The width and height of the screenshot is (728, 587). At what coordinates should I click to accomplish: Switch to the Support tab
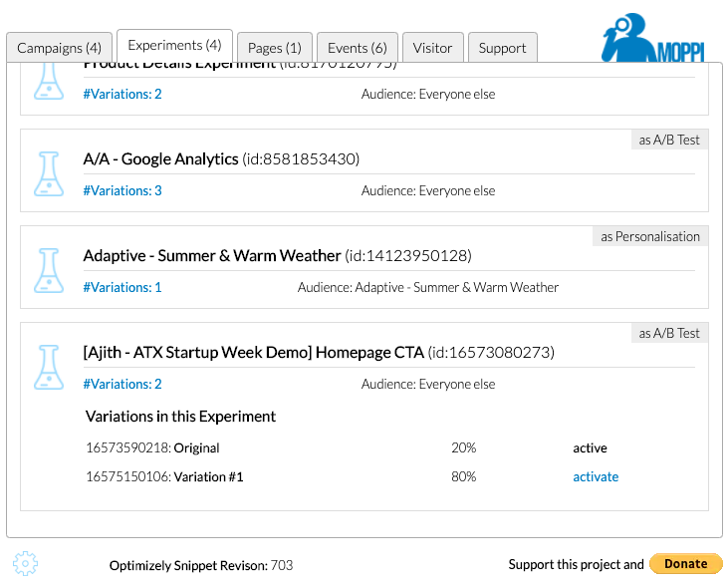(x=502, y=48)
